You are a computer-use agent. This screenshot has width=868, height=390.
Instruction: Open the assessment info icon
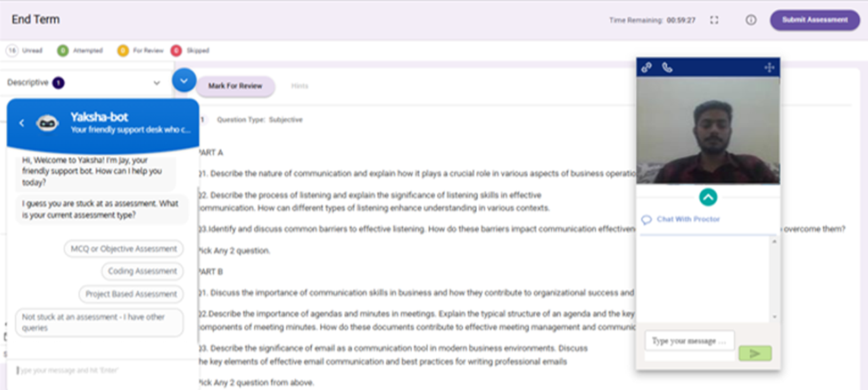[751, 20]
